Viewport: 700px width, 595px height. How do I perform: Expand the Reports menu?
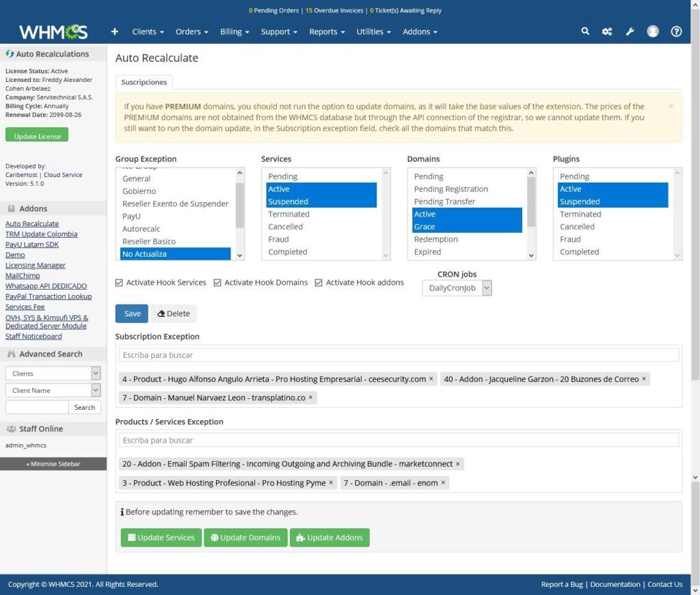[x=327, y=31]
